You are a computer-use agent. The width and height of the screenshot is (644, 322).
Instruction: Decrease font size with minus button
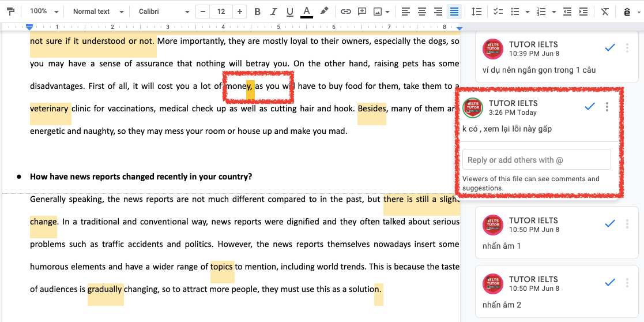click(x=202, y=12)
